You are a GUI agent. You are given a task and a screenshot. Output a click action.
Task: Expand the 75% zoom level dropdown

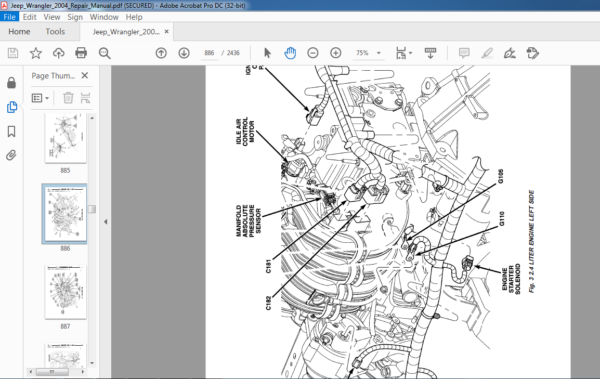tap(379, 53)
